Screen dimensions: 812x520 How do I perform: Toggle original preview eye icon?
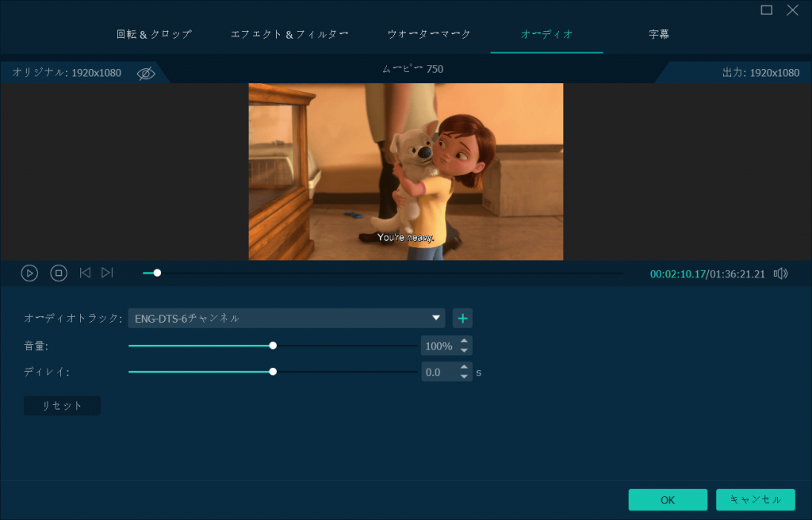tap(146, 73)
